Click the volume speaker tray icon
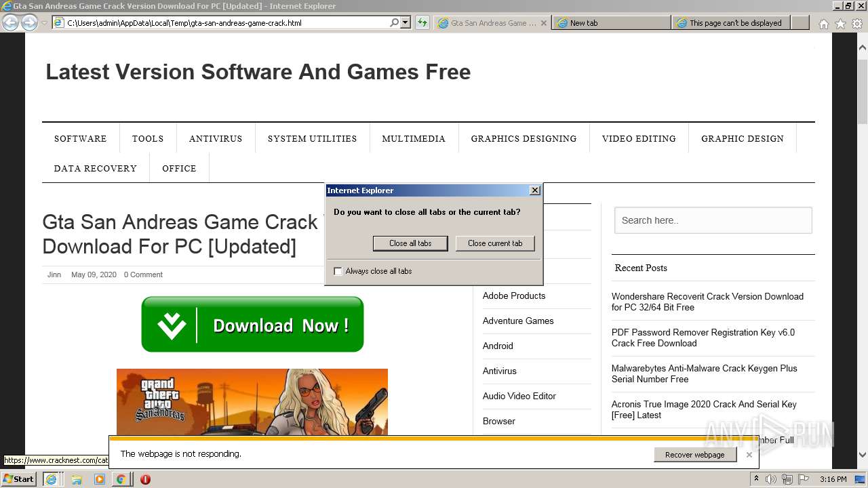 tap(771, 479)
